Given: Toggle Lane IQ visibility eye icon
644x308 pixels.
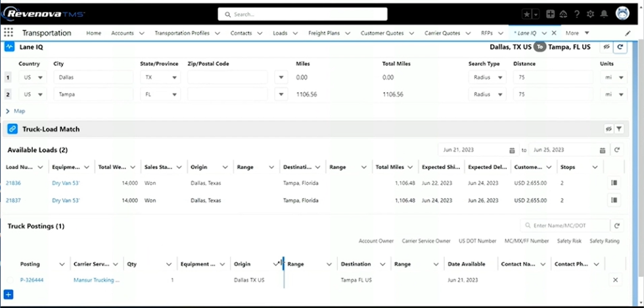Looking at the screenshot, I should [608, 47].
